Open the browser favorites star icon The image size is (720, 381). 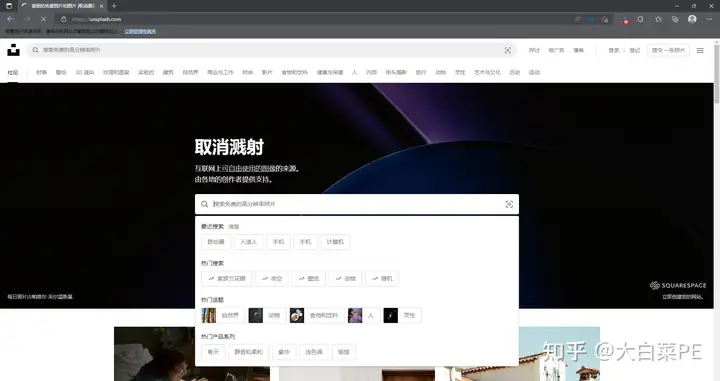658,19
